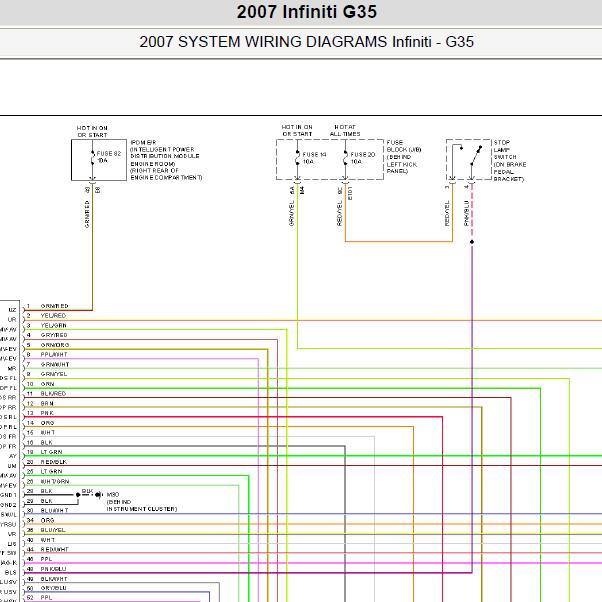602x602 pixels.
Task: Select pin 9 GRN/YEL wire label
Action: (54, 374)
